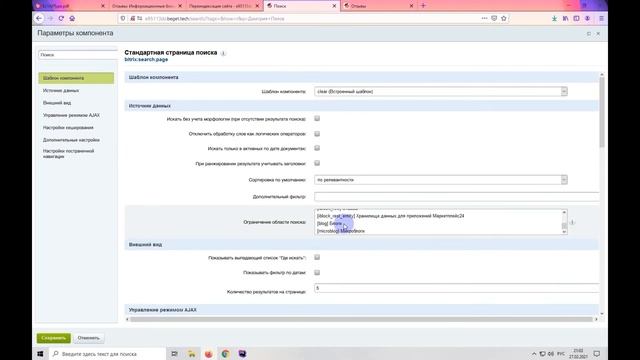
Task: Open the Firefox downloads arrow icon
Action: point(554,18)
